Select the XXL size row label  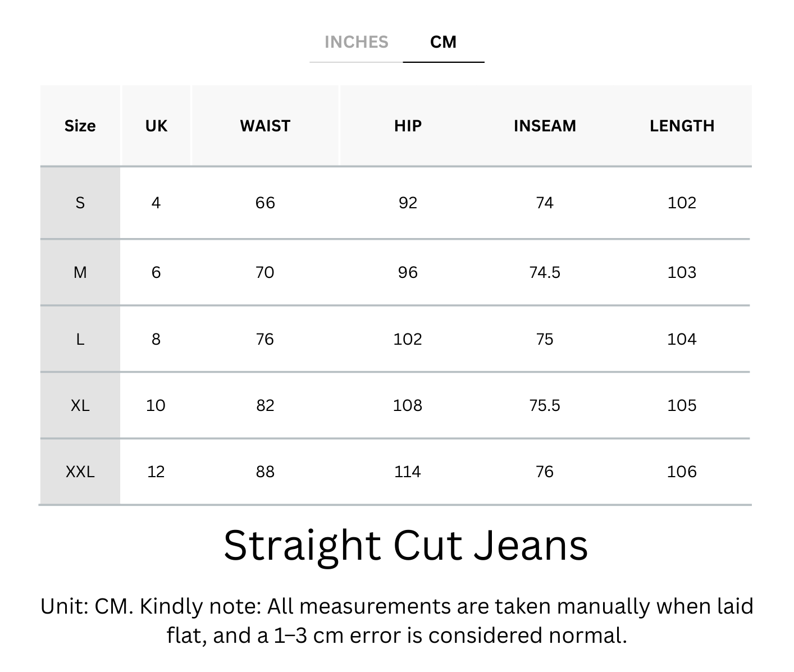(x=80, y=472)
